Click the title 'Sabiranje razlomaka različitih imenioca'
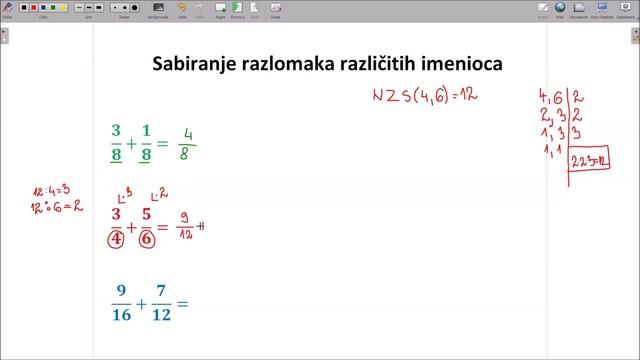 pyautogui.click(x=327, y=64)
